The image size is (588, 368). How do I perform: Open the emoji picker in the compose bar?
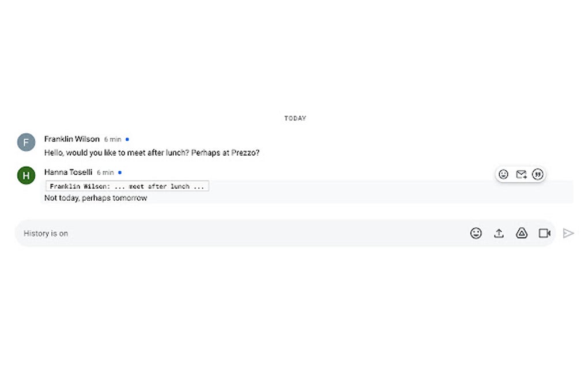(x=476, y=233)
